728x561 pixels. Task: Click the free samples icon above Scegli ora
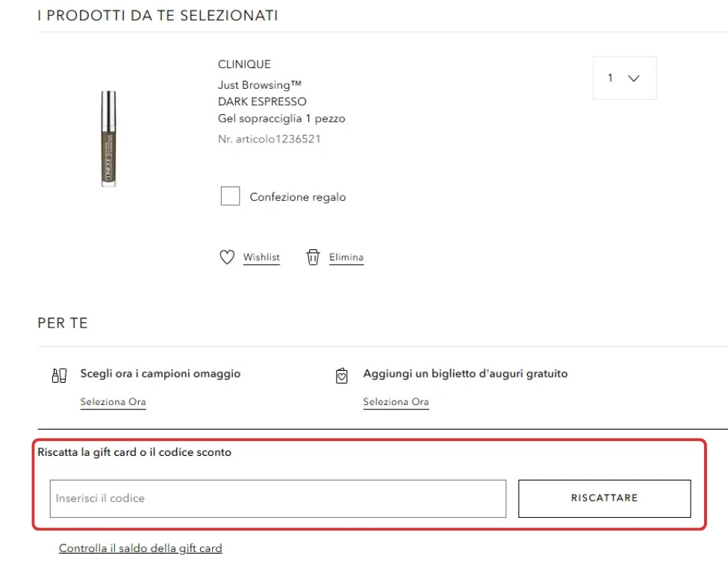(x=60, y=375)
